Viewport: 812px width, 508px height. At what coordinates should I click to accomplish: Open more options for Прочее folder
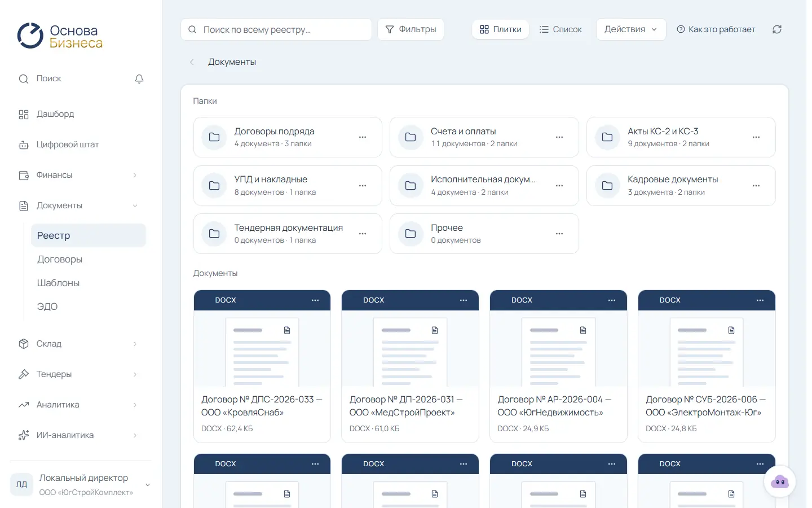pyautogui.click(x=559, y=234)
